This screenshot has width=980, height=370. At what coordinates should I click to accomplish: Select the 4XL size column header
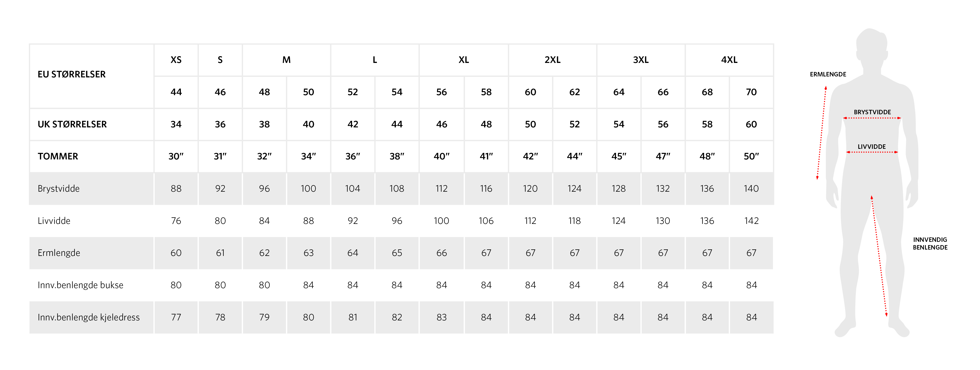tap(729, 60)
